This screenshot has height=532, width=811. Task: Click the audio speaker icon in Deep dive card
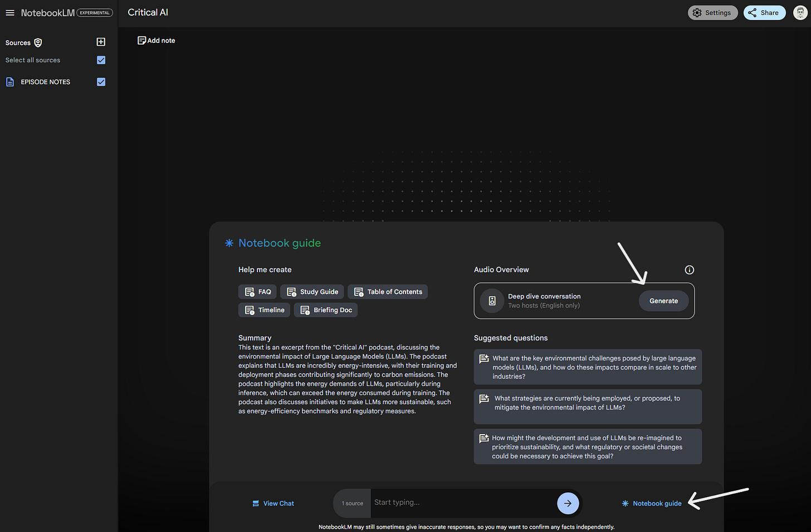[492, 301]
